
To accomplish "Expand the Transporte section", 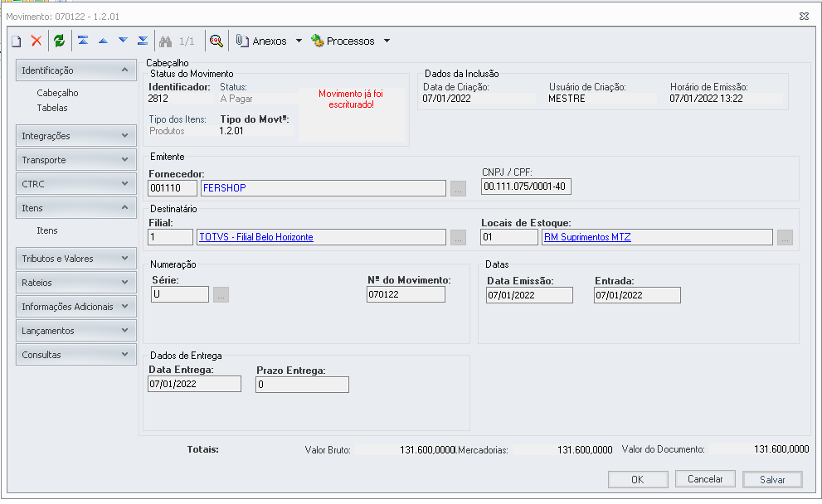I will [76, 160].
